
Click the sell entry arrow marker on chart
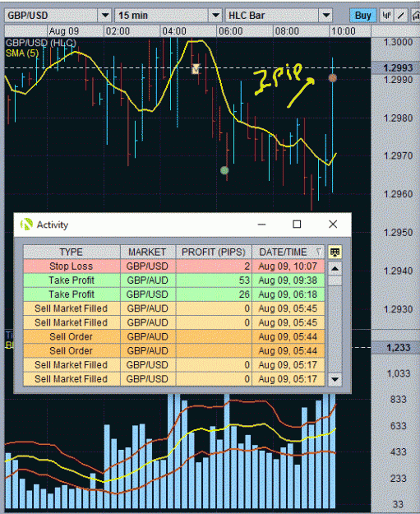click(x=196, y=69)
